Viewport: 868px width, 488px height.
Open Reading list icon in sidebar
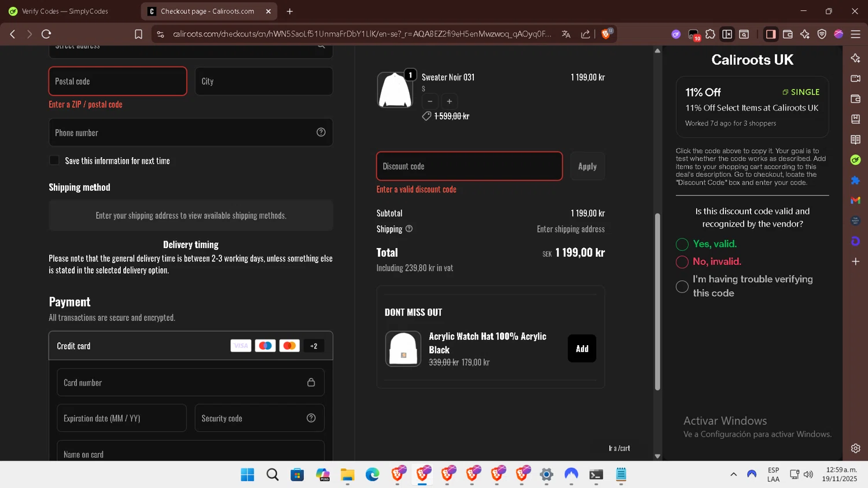pos(856,139)
